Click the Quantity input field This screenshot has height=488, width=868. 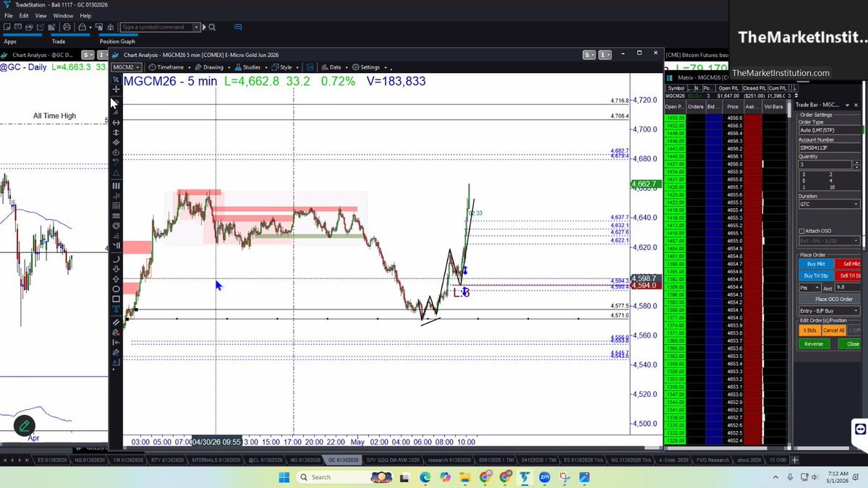coord(825,165)
